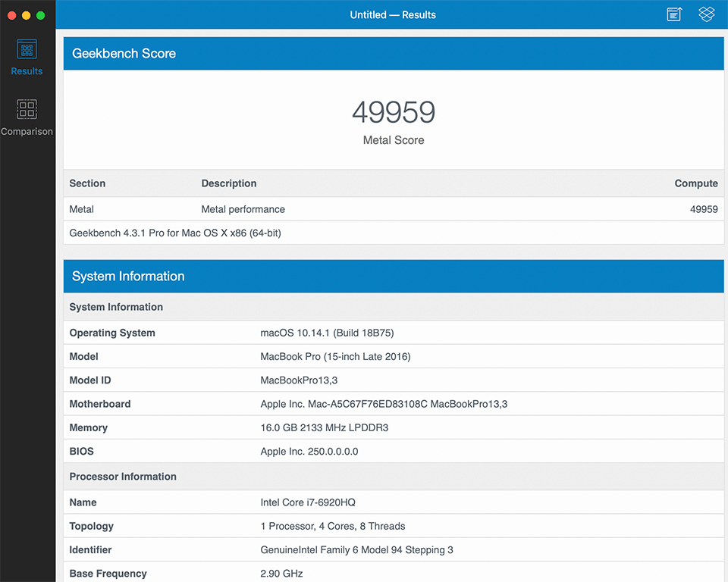This screenshot has width=728, height=582.
Task: Click the 49959 Metal score number
Action: coord(394,112)
